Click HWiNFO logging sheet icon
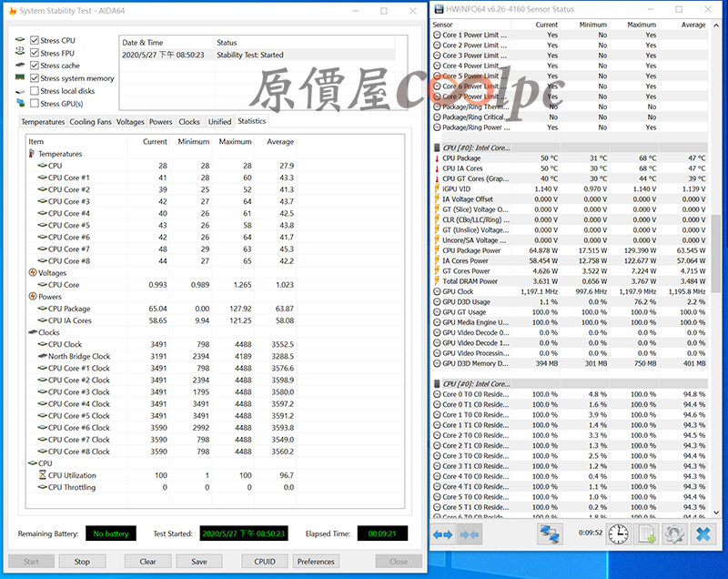 tap(647, 534)
